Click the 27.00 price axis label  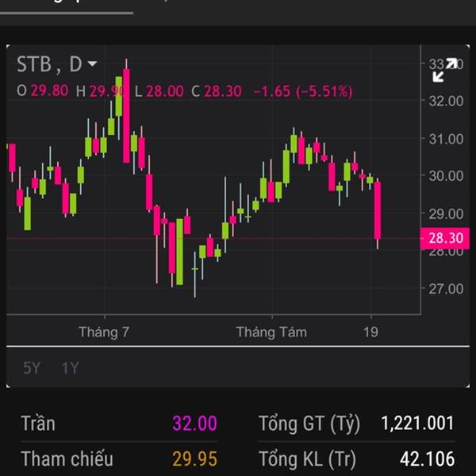(446, 289)
